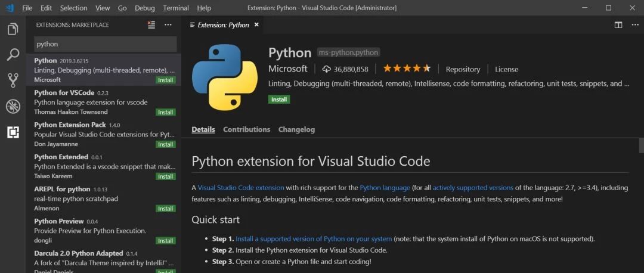Click the Python extension title heading

pyautogui.click(x=290, y=52)
